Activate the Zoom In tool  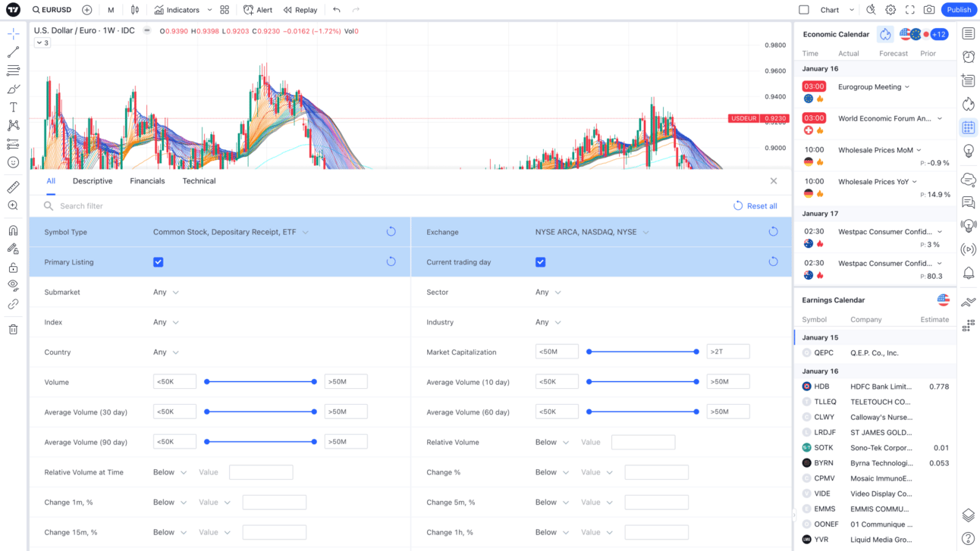[13, 205]
